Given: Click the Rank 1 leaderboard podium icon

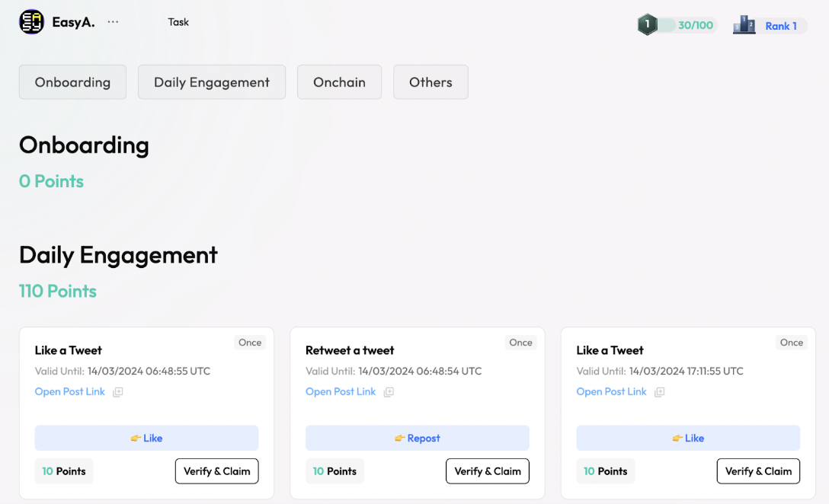Looking at the screenshot, I should [744, 26].
